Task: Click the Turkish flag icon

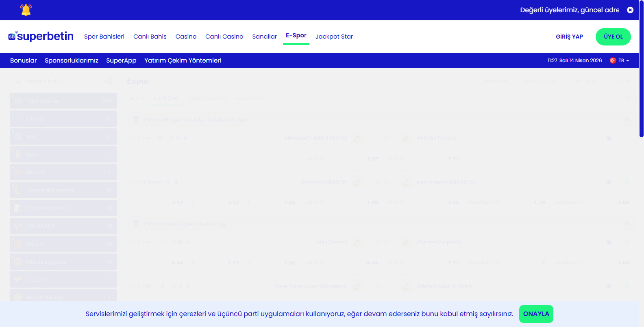Action: (613, 61)
